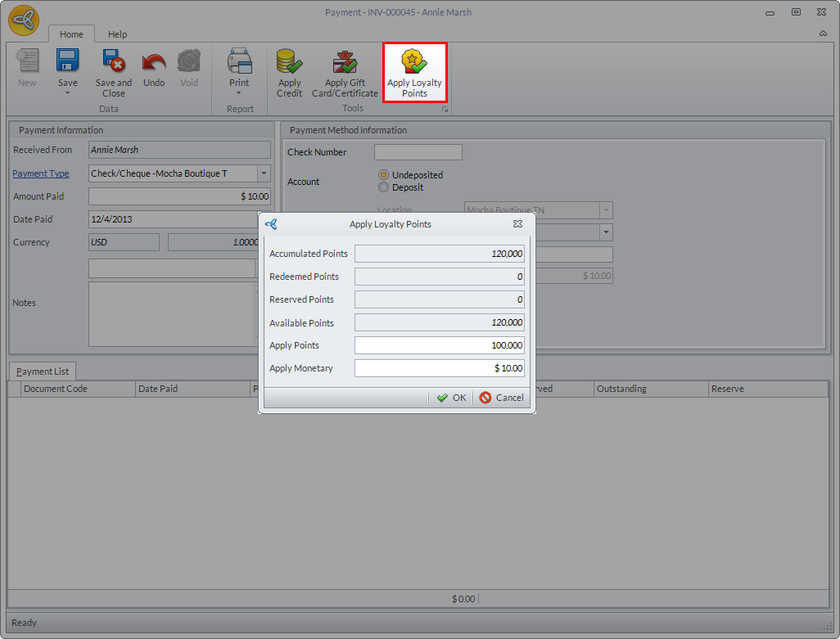
Task: Click Apply Gift Card/Certificate icon
Action: tap(345, 61)
